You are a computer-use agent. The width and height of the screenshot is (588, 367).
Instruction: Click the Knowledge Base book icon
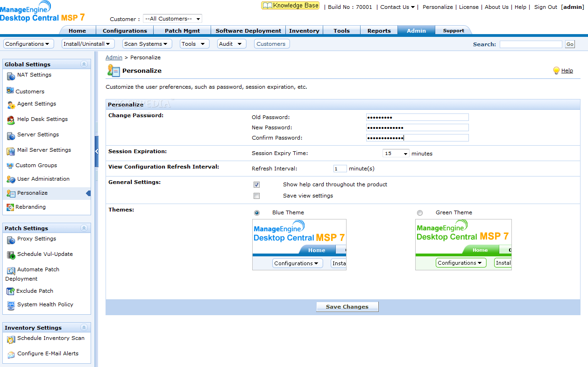[x=267, y=6]
